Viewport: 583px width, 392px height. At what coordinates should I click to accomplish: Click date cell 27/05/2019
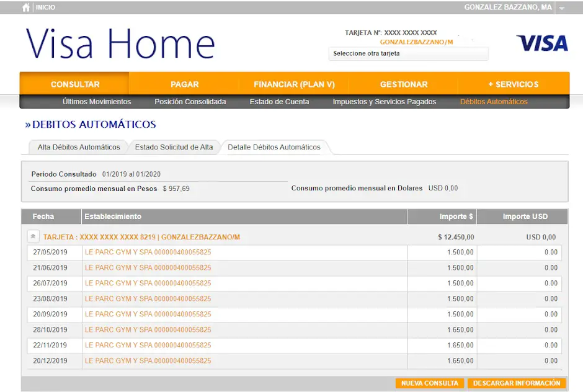click(x=50, y=252)
